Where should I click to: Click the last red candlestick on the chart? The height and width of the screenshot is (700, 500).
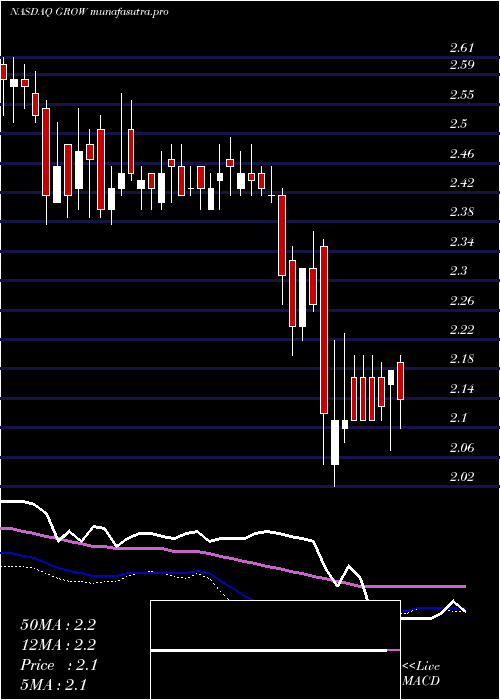(x=400, y=381)
